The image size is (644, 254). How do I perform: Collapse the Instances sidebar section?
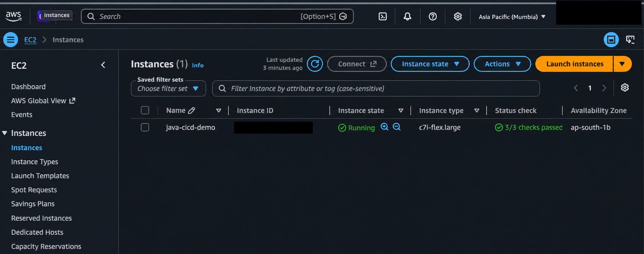tap(5, 133)
